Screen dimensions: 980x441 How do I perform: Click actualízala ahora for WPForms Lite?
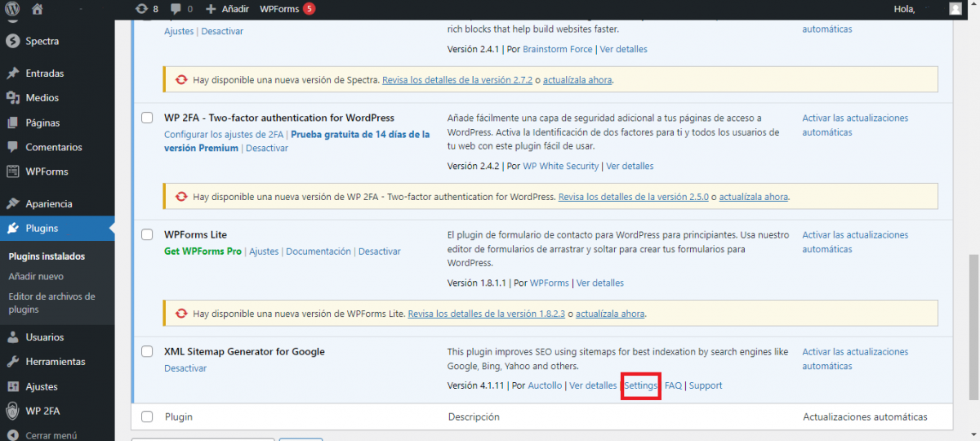pos(610,314)
